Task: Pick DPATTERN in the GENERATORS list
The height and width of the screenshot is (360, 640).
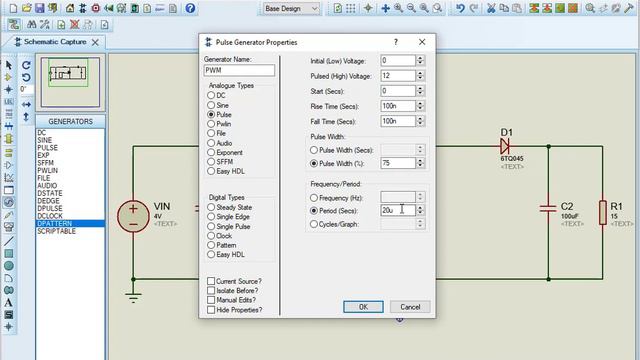Action: [x=70, y=224]
